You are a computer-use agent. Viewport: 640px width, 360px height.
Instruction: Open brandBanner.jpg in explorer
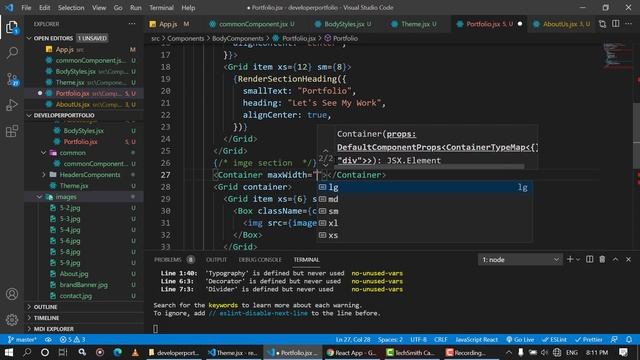click(x=84, y=285)
